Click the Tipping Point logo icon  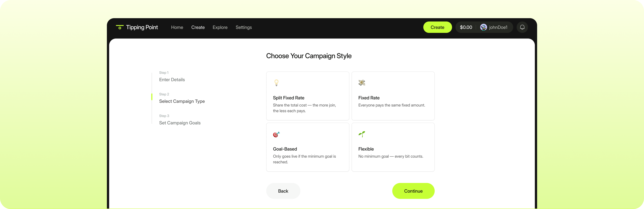(x=120, y=27)
